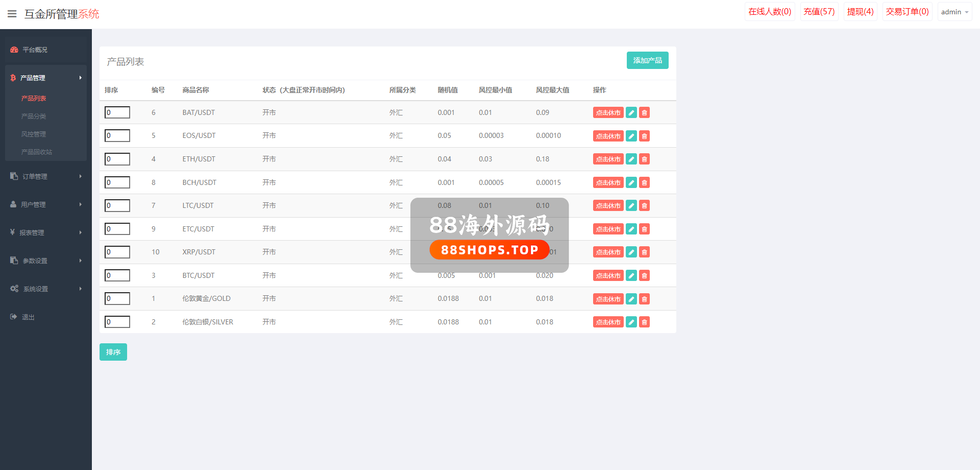This screenshot has height=470, width=980.
Task: Toggle 点击休市 on BAT/USDT row
Action: pyautogui.click(x=608, y=113)
